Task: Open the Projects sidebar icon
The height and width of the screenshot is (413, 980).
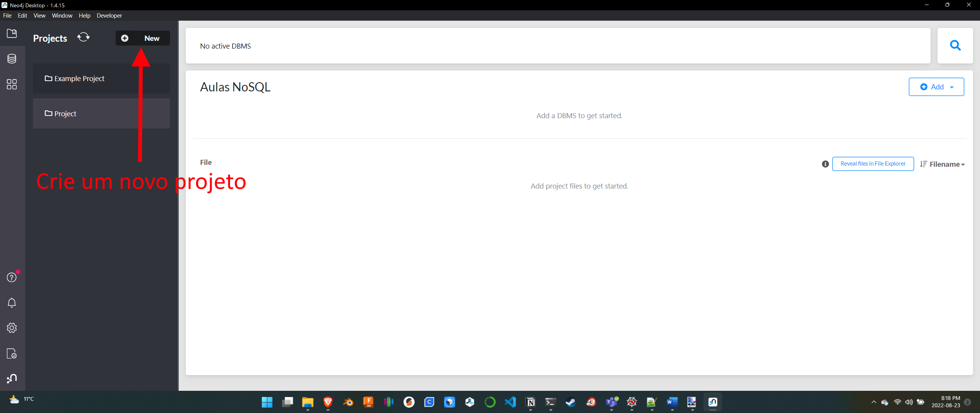Action: point(12,34)
